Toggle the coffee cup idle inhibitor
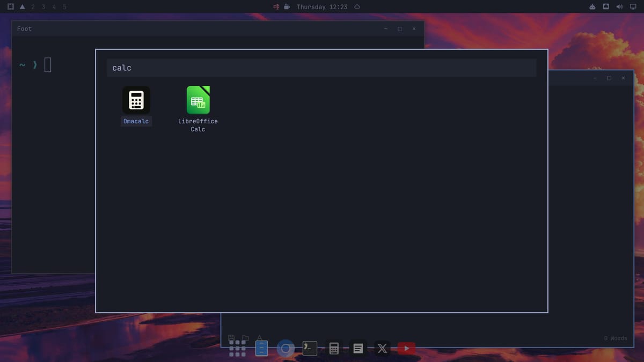The width and height of the screenshot is (644, 362). click(x=287, y=7)
